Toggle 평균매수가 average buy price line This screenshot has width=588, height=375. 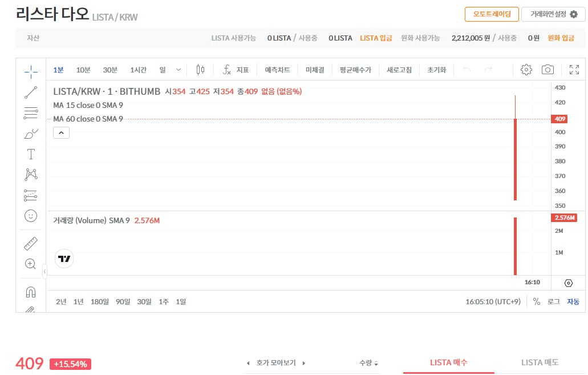tap(355, 70)
